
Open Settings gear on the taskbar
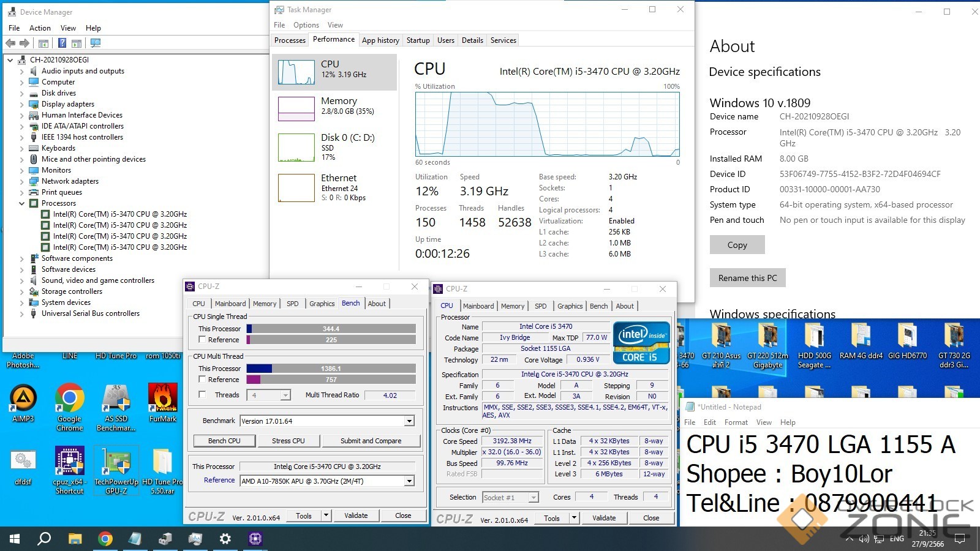pos(225,539)
